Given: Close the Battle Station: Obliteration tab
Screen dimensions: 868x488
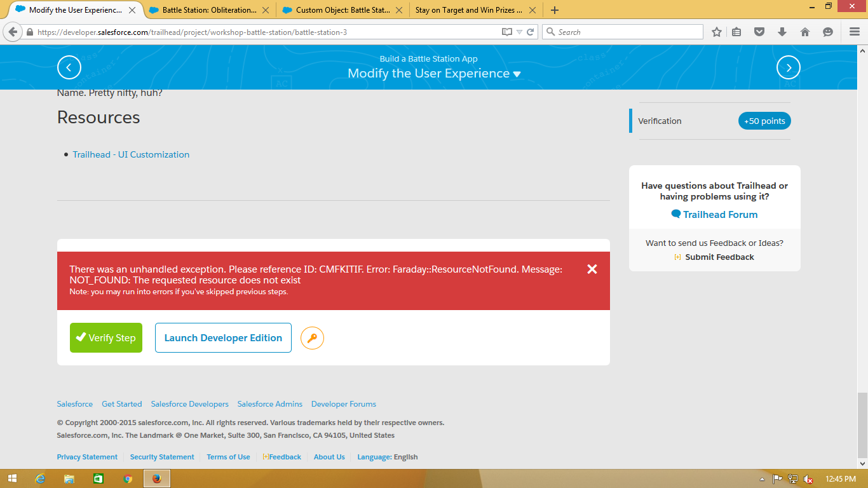Looking at the screenshot, I should click(265, 10).
